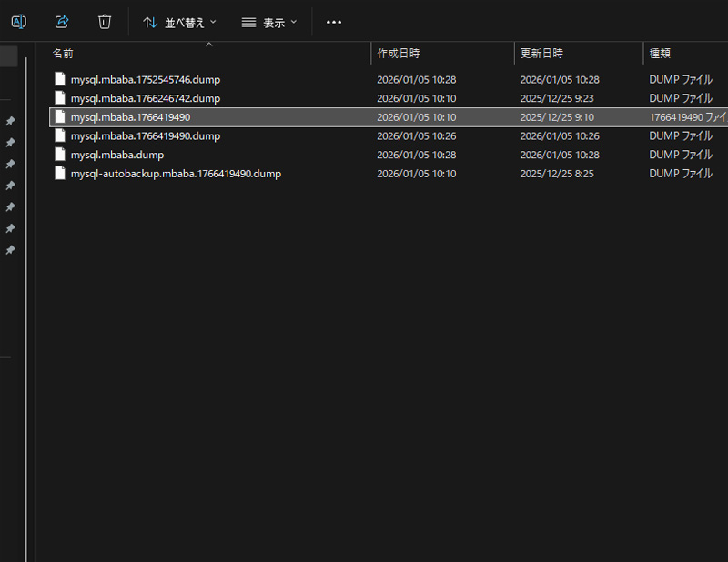Click the Rename icon in toolbar
The width and height of the screenshot is (728, 562).
[18, 22]
